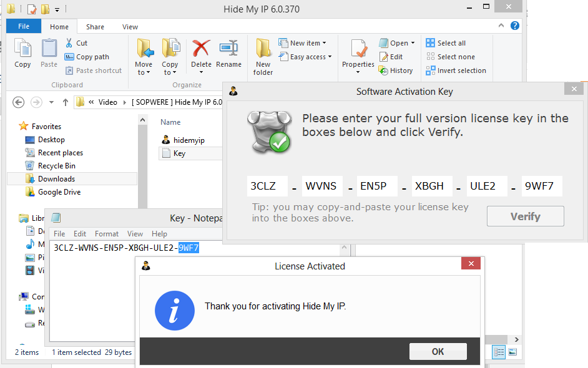This screenshot has height=368, width=588.
Task: Close the License Activated dialog
Action: [x=471, y=263]
